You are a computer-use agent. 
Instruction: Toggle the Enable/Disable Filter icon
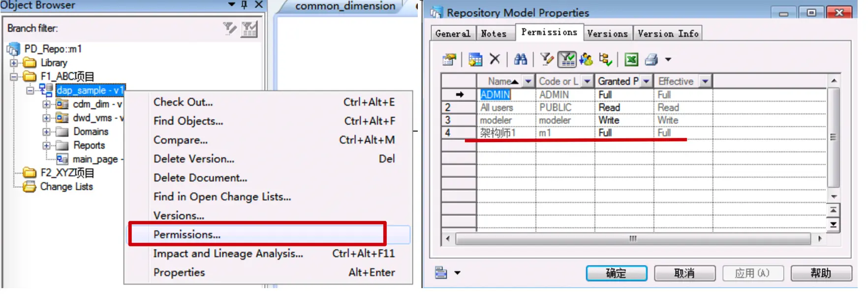pyautogui.click(x=567, y=59)
